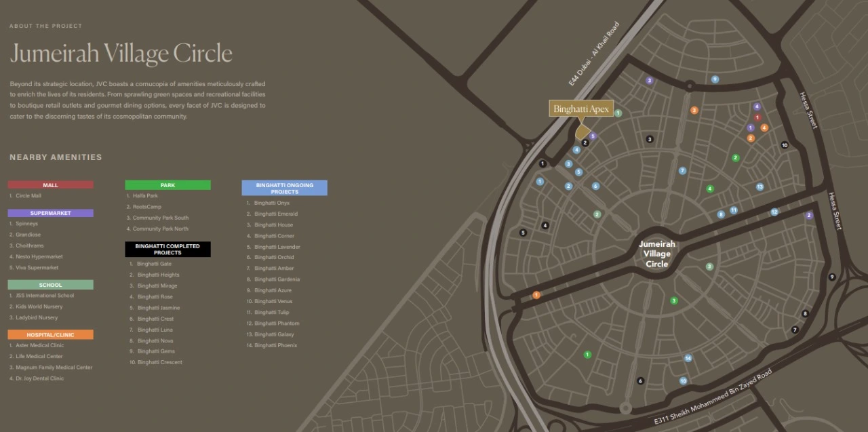
Task: Click blue Ongoing Projects marker 7
Action: [682, 171]
